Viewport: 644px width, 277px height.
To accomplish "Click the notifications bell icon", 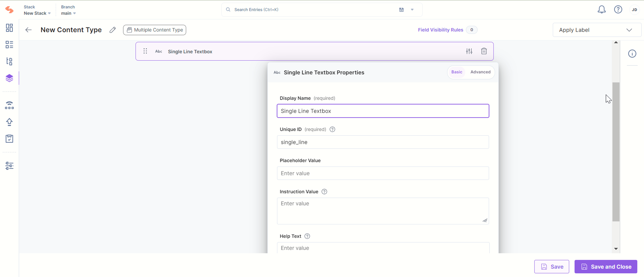I will 602,10.
